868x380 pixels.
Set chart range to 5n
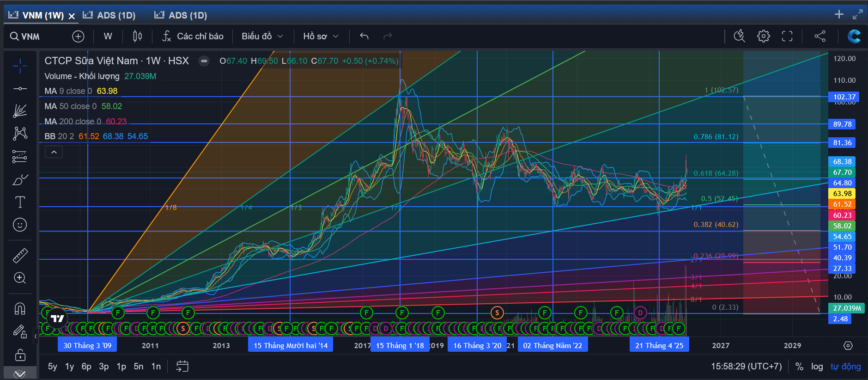click(139, 367)
